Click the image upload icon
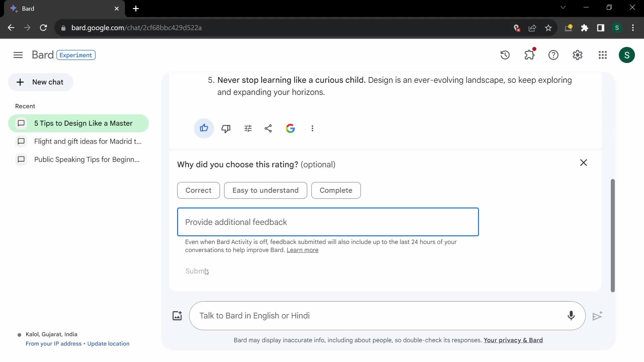 pyautogui.click(x=177, y=315)
